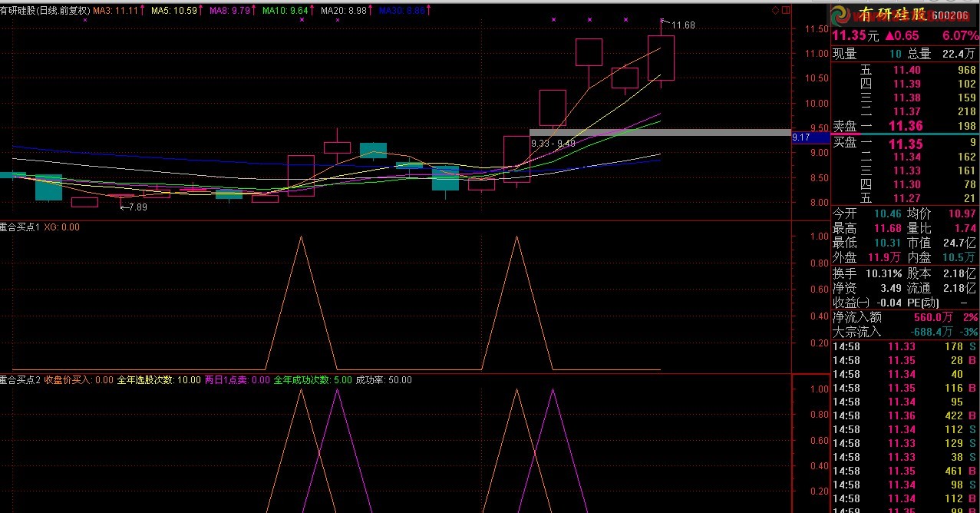This screenshot has height=513, width=980.
Task: Select the tick row with volume 422 B
Action: click(x=905, y=415)
